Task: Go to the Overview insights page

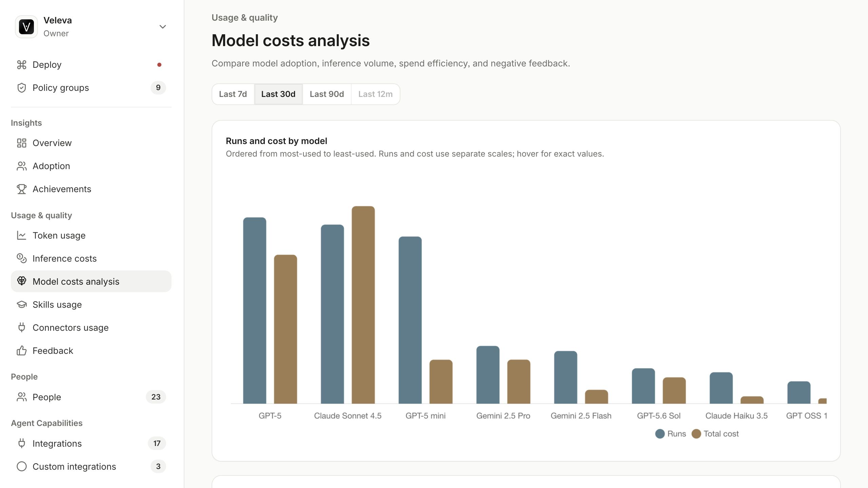Action: tap(91, 143)
